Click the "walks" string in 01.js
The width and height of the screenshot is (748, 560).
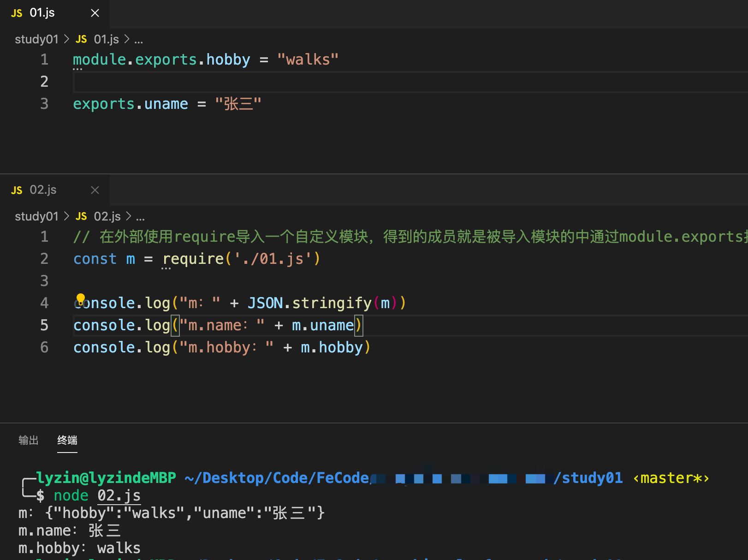308,60
